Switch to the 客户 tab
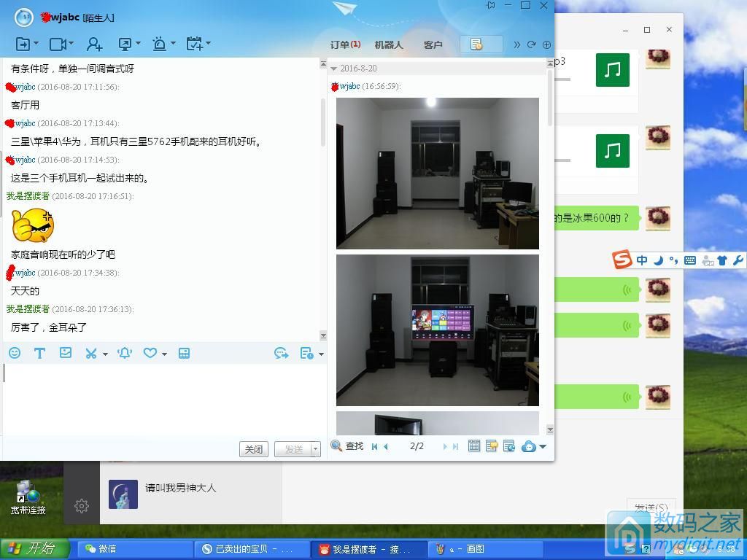747x560 pixels. point(433,44)
